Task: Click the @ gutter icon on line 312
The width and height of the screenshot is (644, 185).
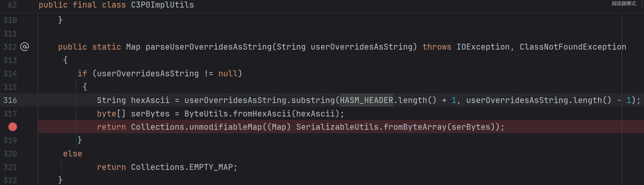Action: coord(25,47)
